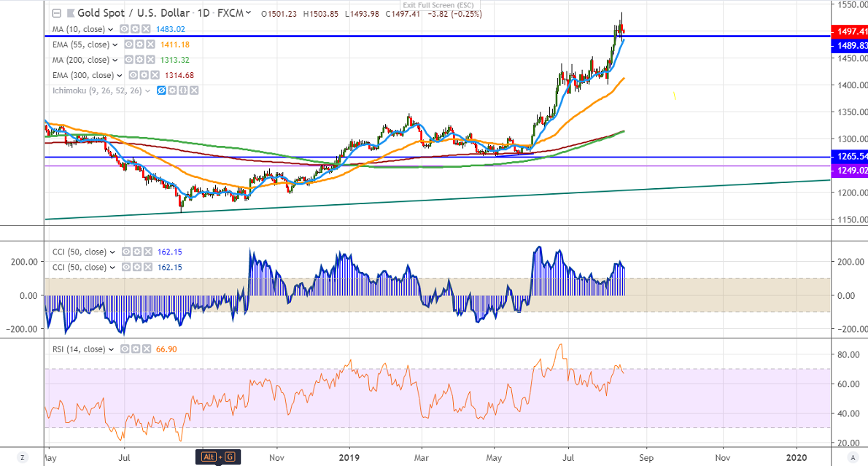Open Ichimoku source code braces icon

(x=183, y=90)
